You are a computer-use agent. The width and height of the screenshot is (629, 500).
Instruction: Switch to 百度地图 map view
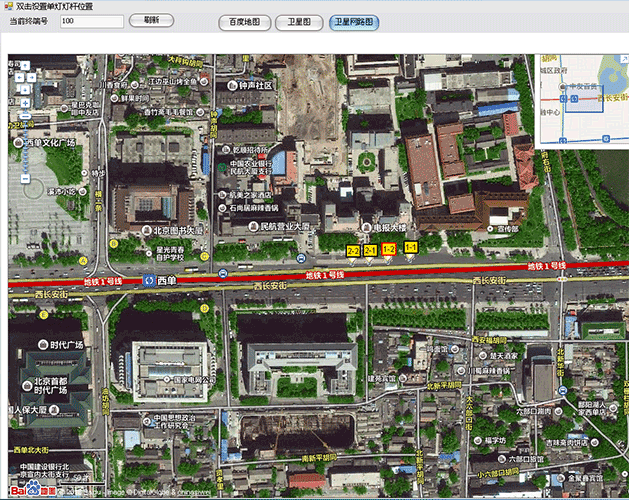tap(243, 21)
